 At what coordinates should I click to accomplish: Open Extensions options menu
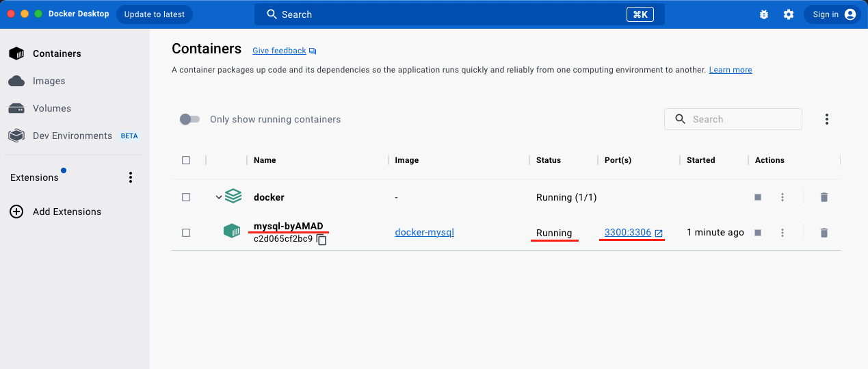pyautogui.click(x=131, y=177)
